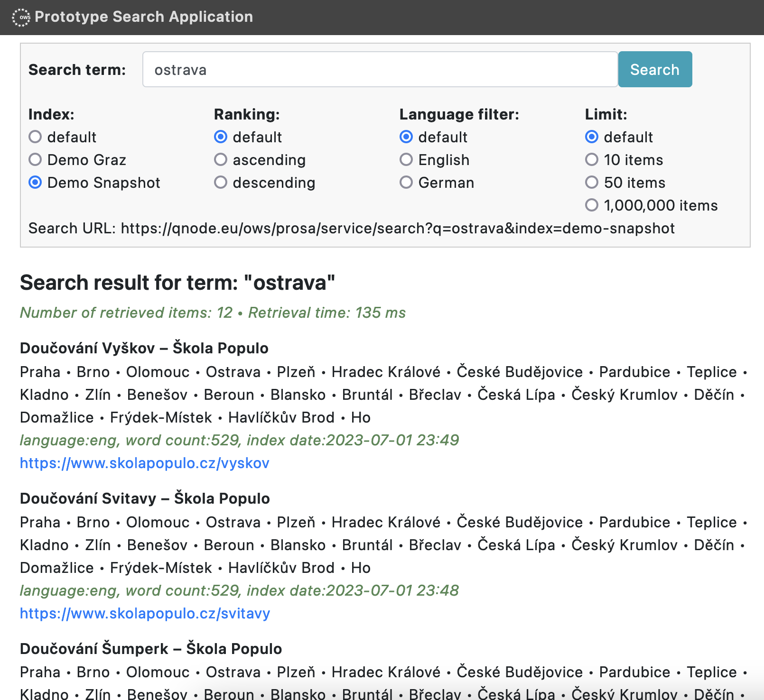Limit results to 50 items
This screenshot has height=700, width=764.
(592, 183)
